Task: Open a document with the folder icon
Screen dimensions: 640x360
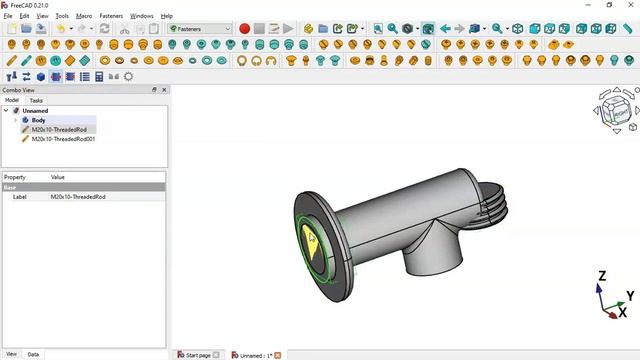Action: 27,29
